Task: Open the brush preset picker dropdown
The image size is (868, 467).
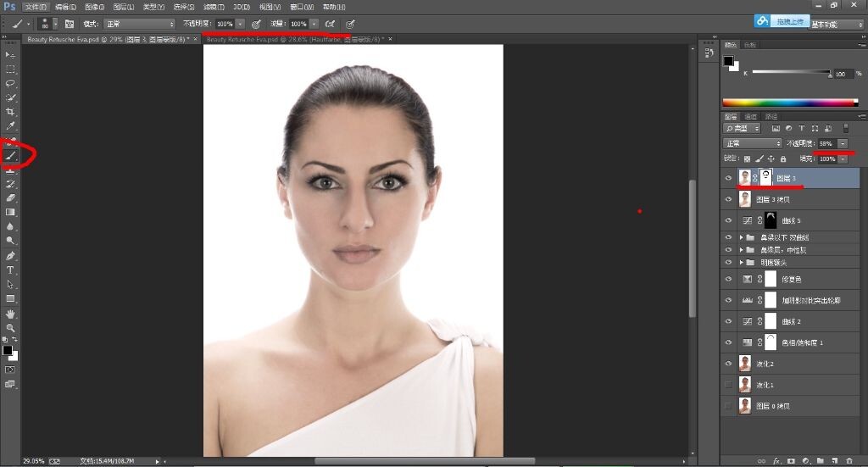Action: (55, 24)
